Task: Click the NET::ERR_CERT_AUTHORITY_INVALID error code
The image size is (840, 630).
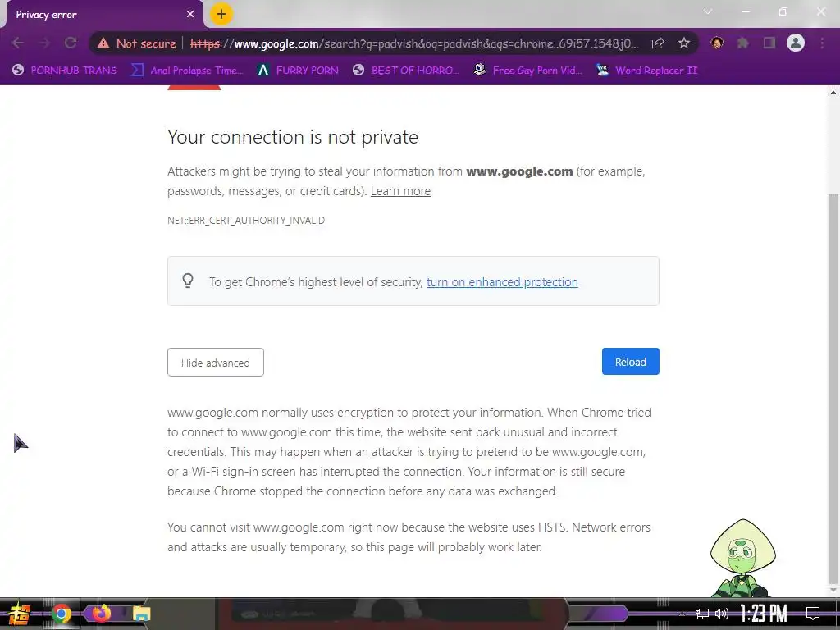Action: point(246,220)
